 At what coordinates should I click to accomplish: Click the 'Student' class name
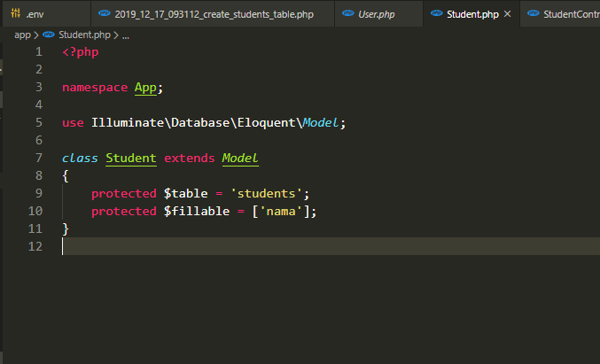click(131, 158)
